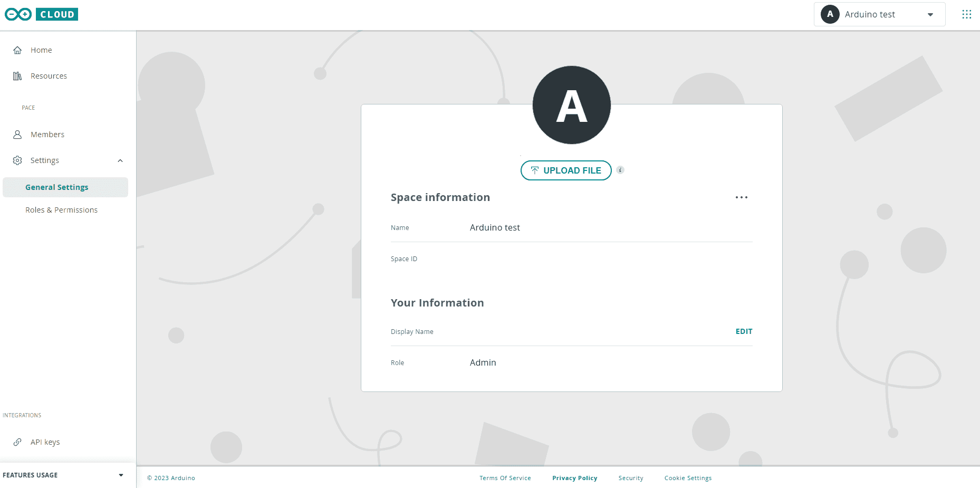
Task: Click the large space avatar image
Action: pos(571,105)
